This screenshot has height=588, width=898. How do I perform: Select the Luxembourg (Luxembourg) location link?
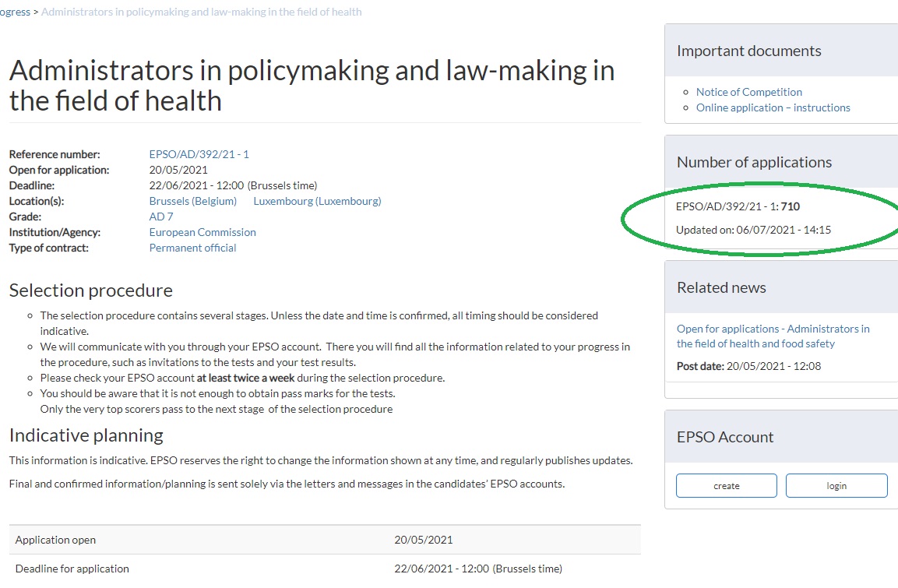coord(317,201)
